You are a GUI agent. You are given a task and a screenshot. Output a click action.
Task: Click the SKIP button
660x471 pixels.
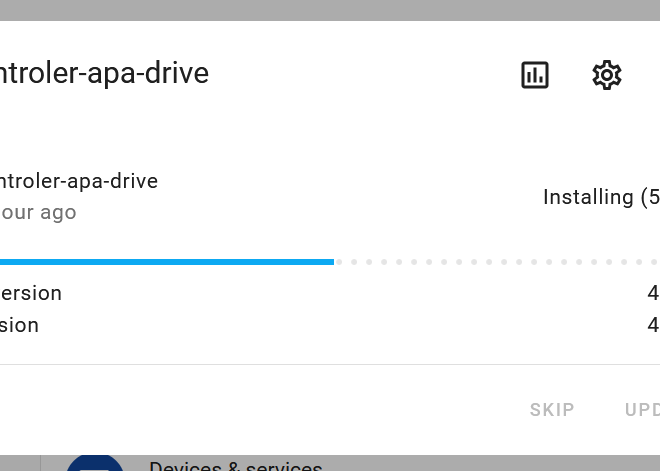tap(552, 410)
